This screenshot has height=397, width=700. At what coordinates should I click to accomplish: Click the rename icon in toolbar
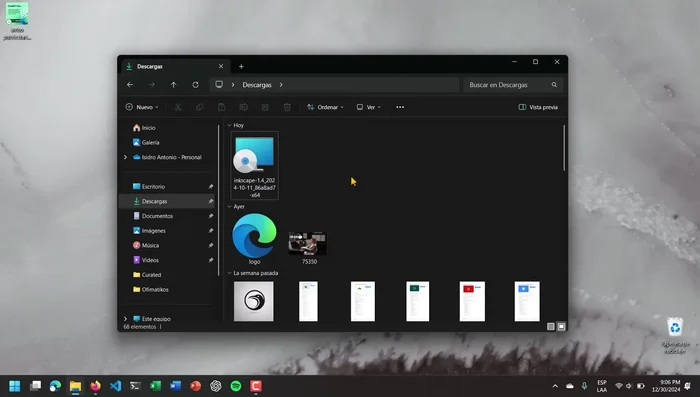[x=243, y=107]
